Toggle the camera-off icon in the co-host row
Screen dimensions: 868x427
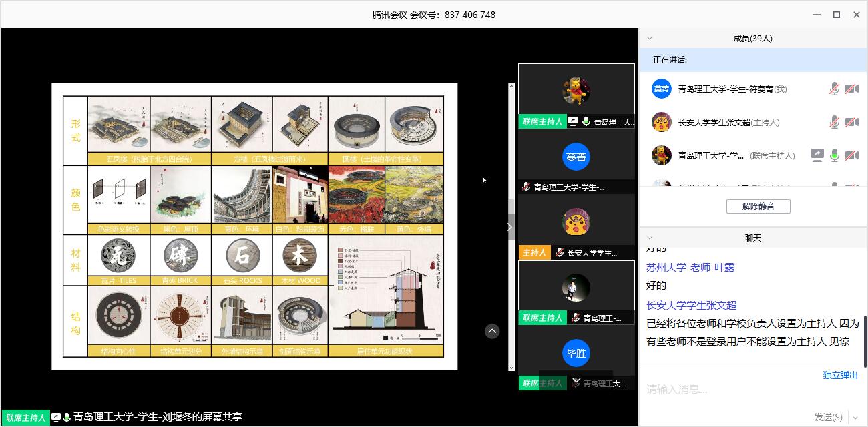pyautogui.click(x=851, y=155)
